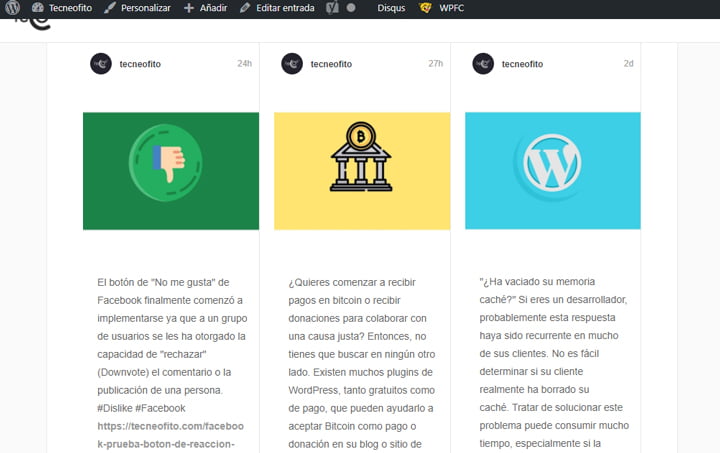720x453 pixels.
Task: Click the text '¿Quieres comenzar a recibir'
Action: (352, 282)
